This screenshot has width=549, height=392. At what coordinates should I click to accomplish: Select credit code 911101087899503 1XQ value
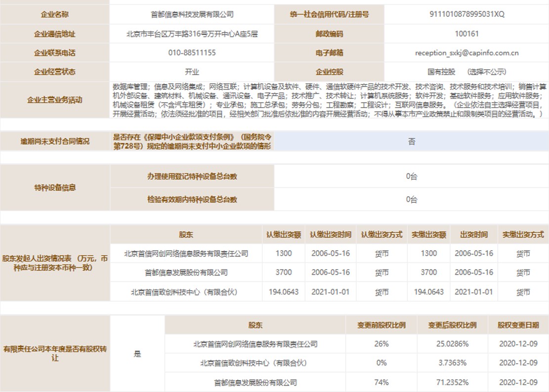466,14
